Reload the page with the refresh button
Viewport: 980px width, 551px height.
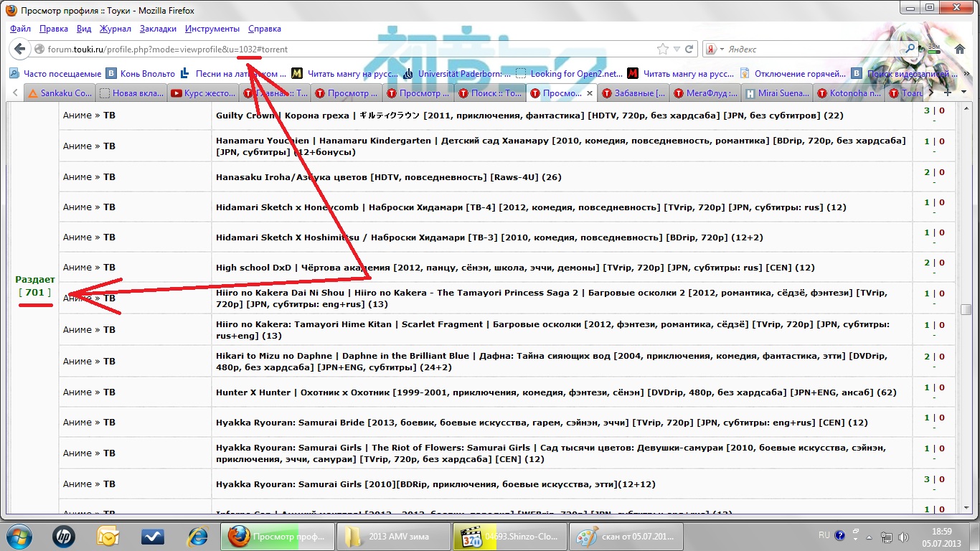(x=689, y=50)
